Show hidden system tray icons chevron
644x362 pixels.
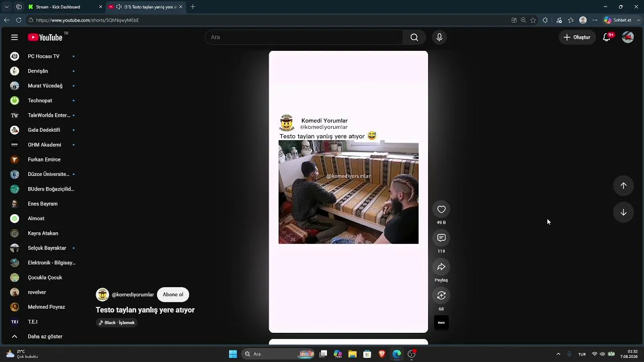(x=558, y=354)
